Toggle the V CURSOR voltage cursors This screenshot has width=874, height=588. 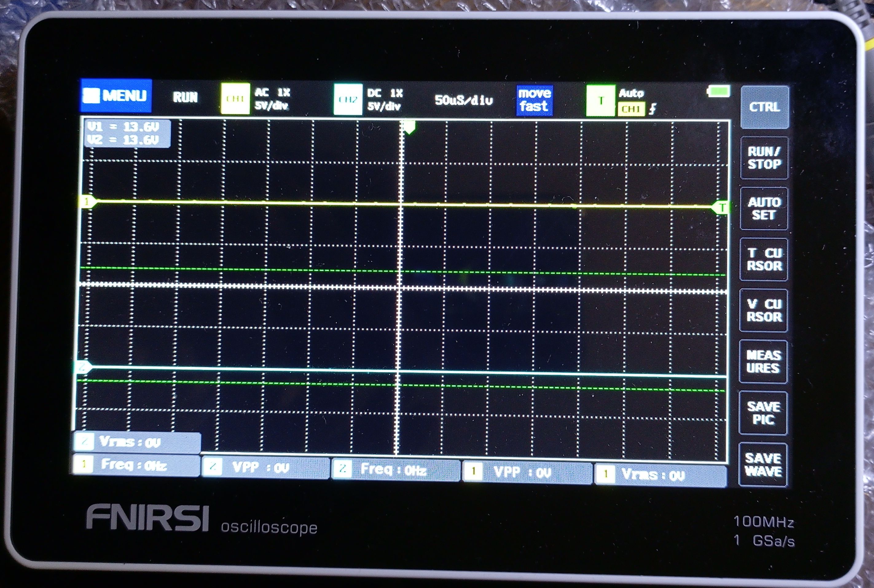click(x=763, y=310)
